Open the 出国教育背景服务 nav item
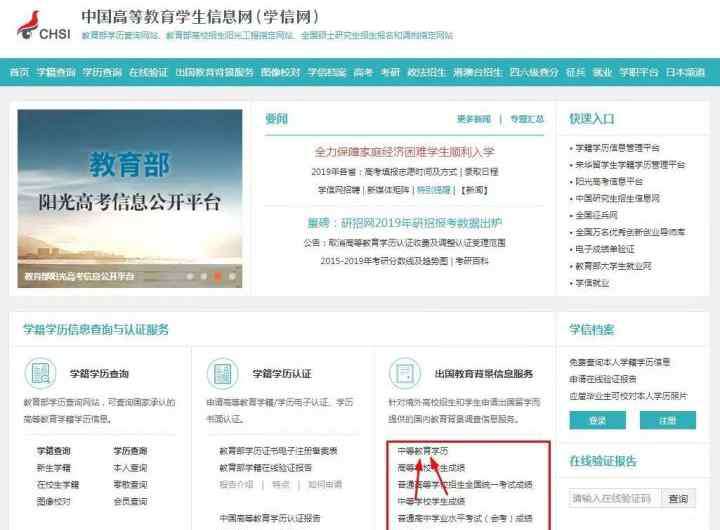 point(214,73)
